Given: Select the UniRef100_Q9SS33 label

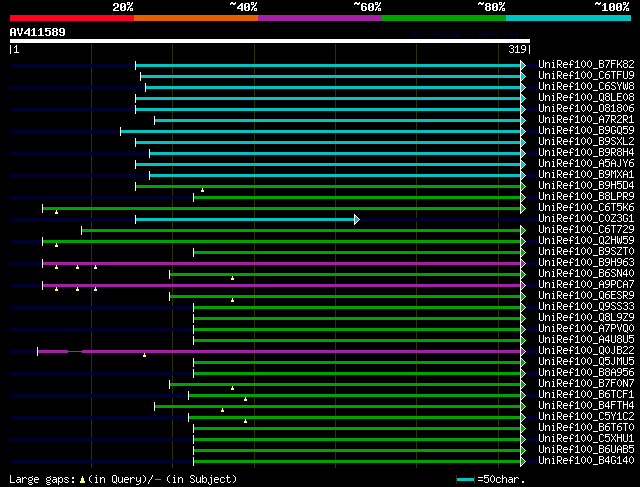Looking at the screenshot, I should tap(586, 307).
